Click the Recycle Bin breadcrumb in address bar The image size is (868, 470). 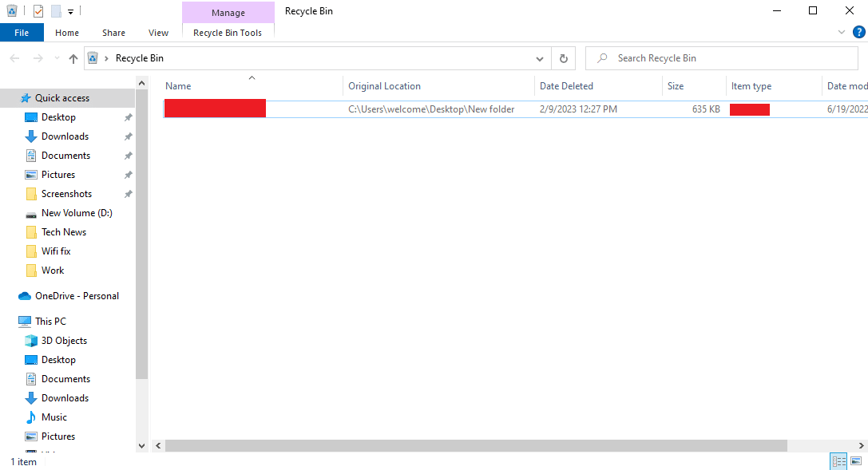click(x=140, y=58)
